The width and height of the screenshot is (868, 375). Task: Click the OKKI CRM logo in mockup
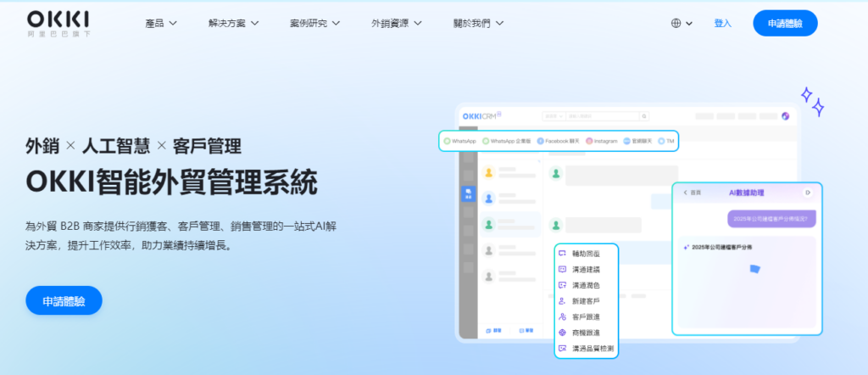click(481, 115)
